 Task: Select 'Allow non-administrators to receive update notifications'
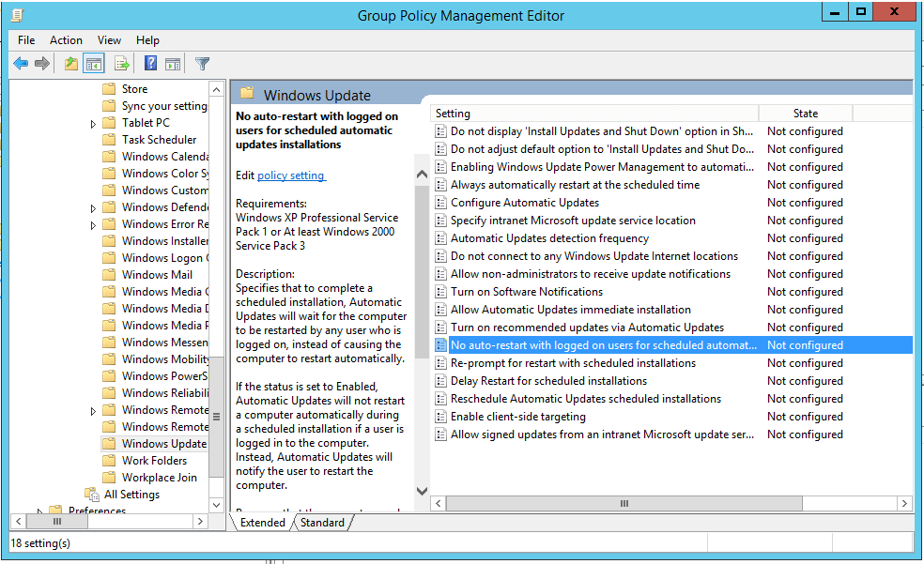591,274
